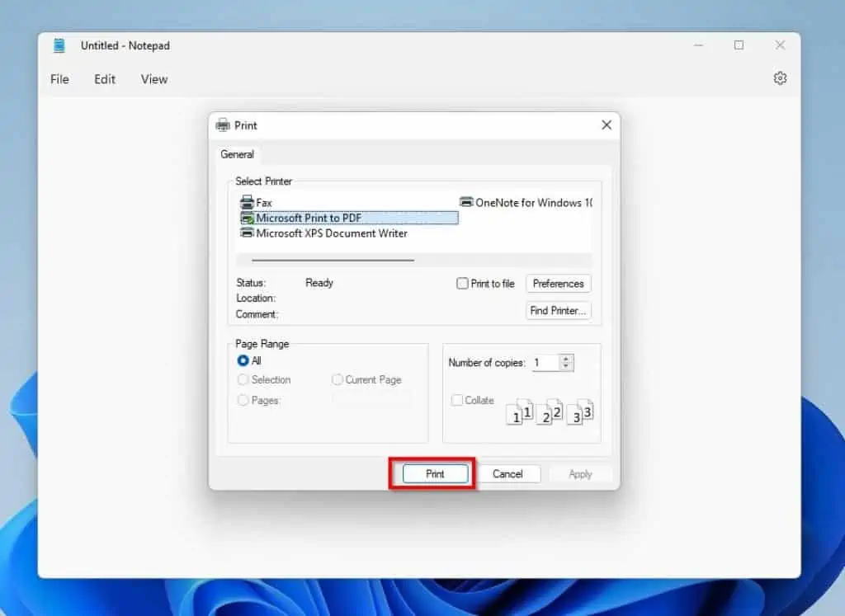This screenshot has width=845, height=616.
Task: Select the Microsoft Print to PDF printer icon
Action: (247, 218)
